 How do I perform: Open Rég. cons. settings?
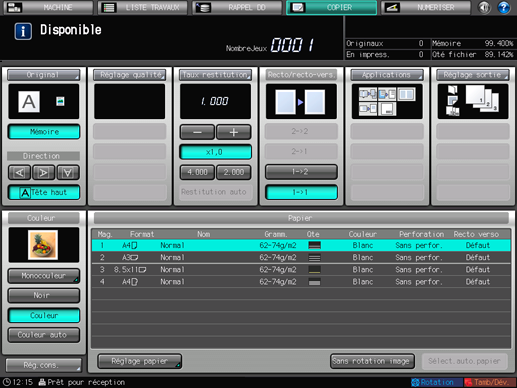[44, 365]
